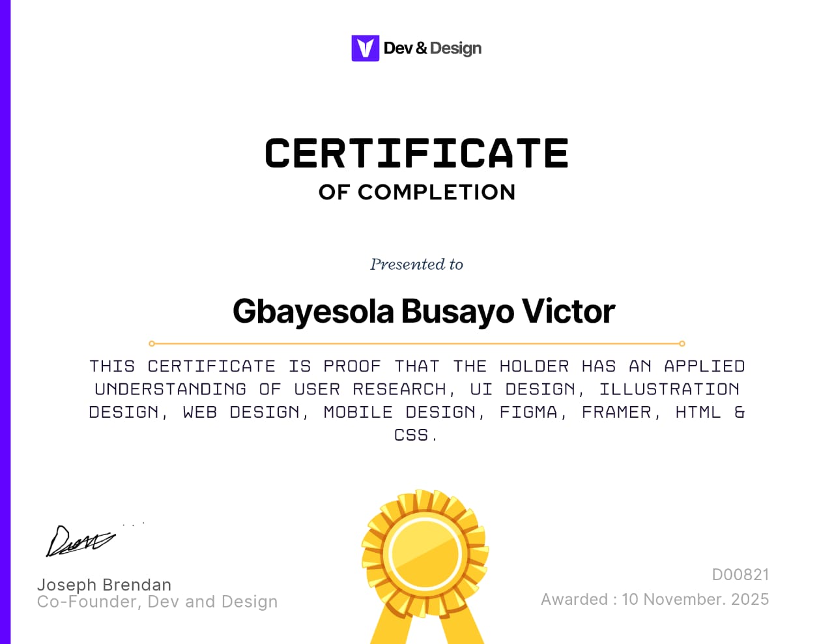This screenshot has height=644, width=834.
Task: Click the purple Dev & Design logo icon
Action: point(365,48)
